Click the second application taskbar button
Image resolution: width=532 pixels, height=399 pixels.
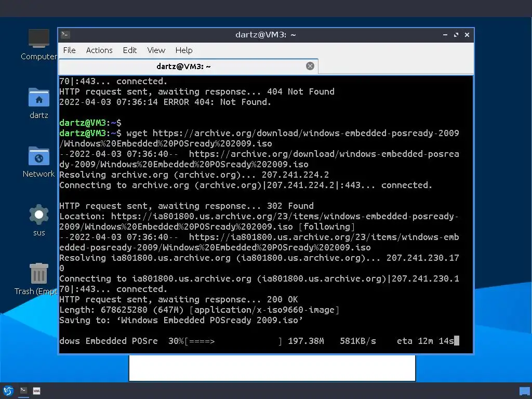[x=37, y=391]
